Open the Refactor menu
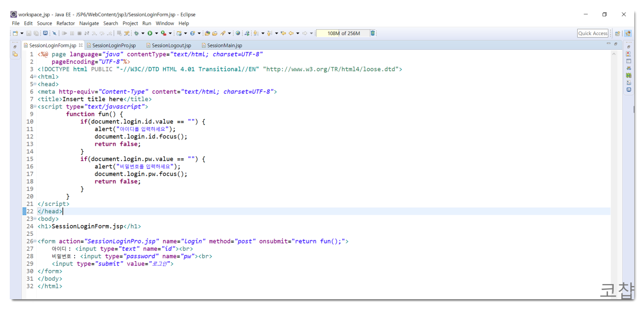The height and width of the screenshot is (309, 644). click(65, 23)
